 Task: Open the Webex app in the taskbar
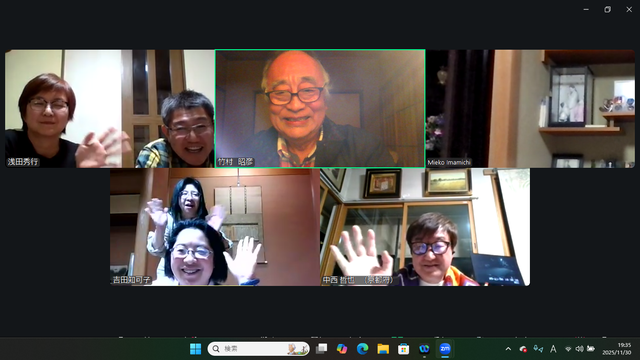[424, 349]
